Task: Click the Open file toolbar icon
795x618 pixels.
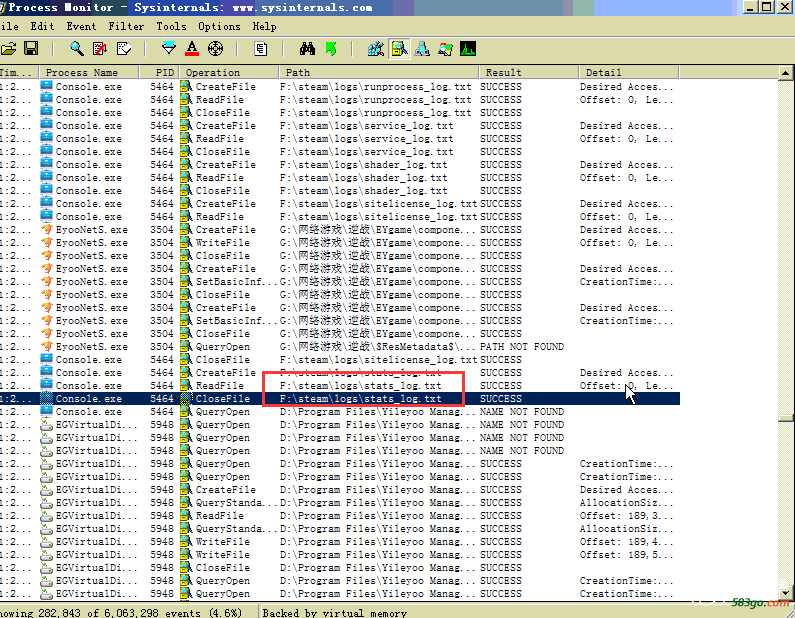Action: [9, 49]
